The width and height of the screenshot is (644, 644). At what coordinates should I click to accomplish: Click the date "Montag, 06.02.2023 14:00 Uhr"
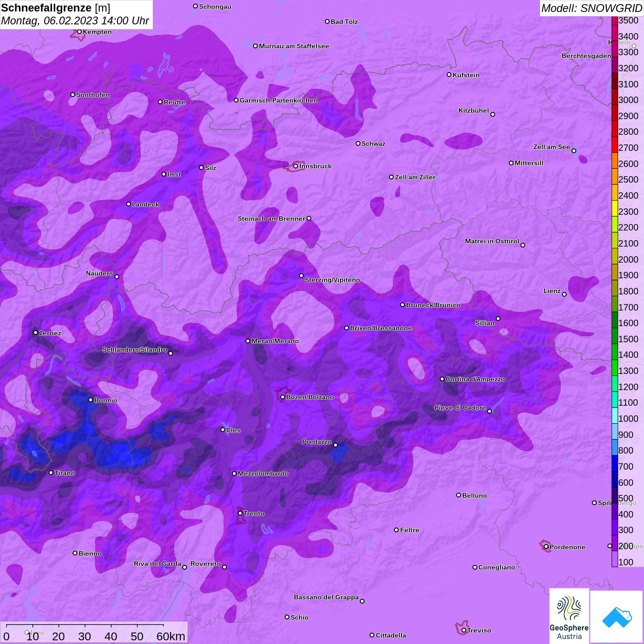[75, 21]
